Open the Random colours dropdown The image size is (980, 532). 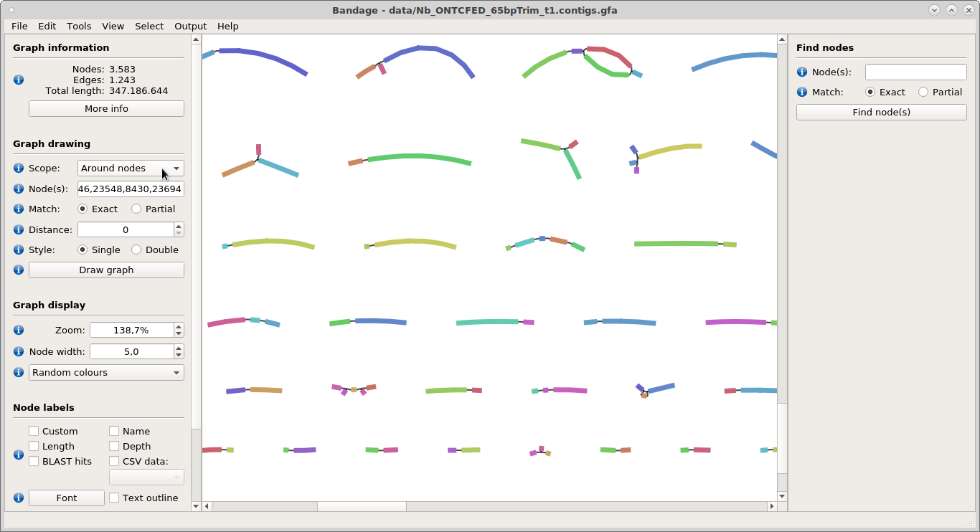[106, 372]
